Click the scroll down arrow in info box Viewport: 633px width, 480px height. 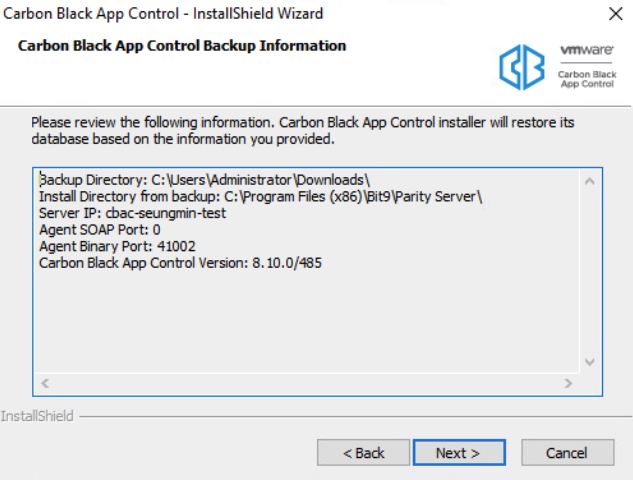589,362
